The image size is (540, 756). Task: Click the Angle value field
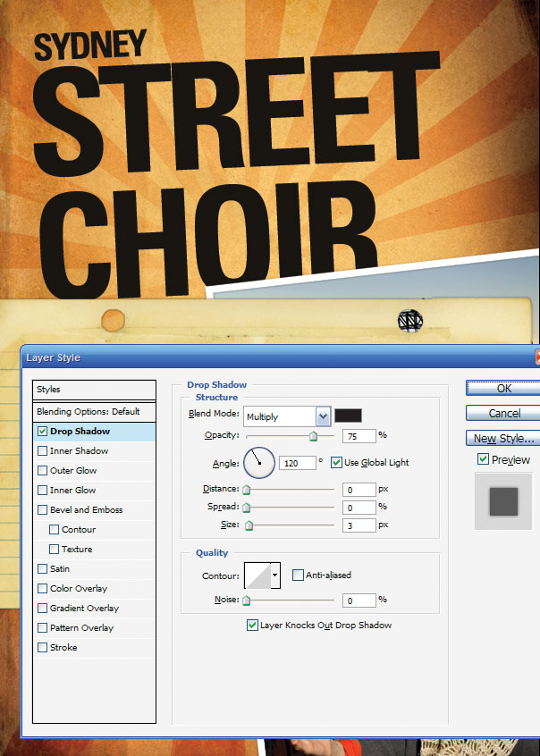(x=297, y=463)
